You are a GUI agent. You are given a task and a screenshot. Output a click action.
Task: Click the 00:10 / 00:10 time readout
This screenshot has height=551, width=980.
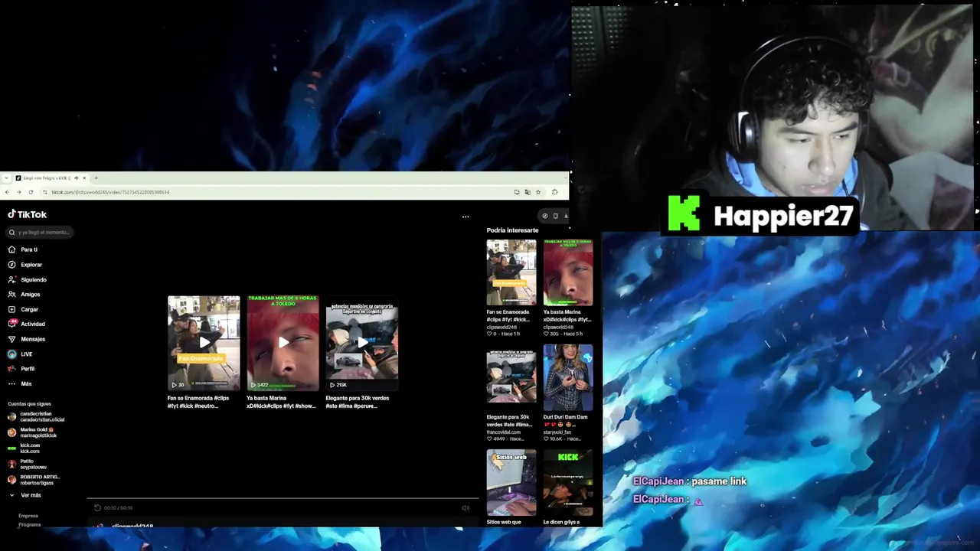pyautogui.click(x=118, y=507)
